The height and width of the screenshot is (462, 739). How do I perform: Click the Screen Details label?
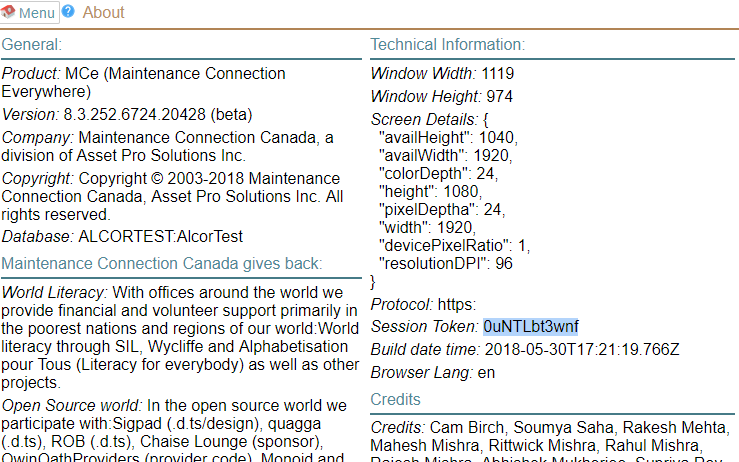(424, 120)
